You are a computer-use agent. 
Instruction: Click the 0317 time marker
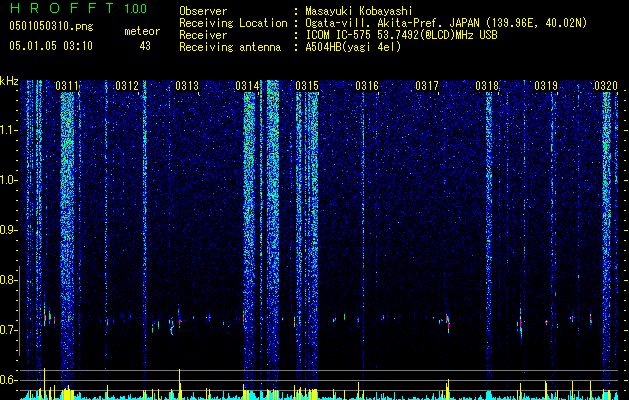[x=427, y=86]
